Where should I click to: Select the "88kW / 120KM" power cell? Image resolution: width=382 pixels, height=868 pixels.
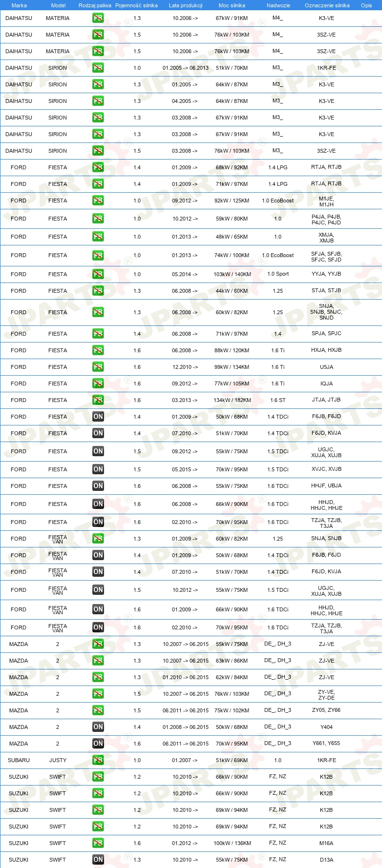tap(232, 350)
